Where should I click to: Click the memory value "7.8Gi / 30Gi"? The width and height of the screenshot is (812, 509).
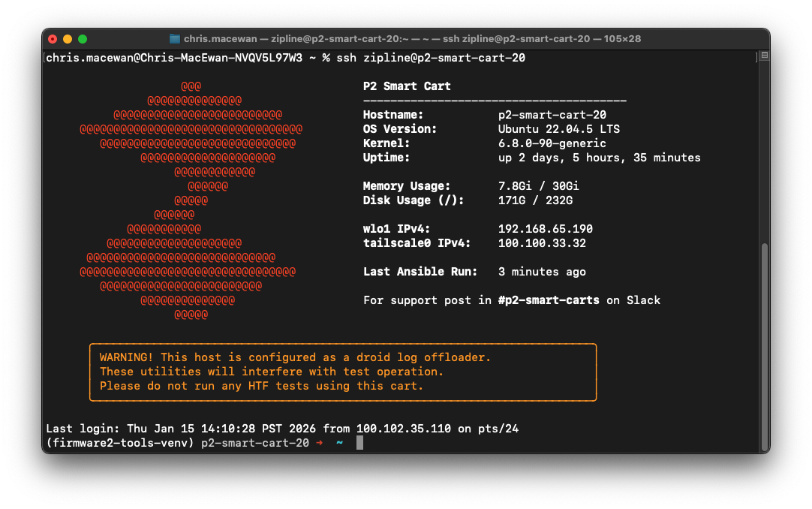coord(539,186)
